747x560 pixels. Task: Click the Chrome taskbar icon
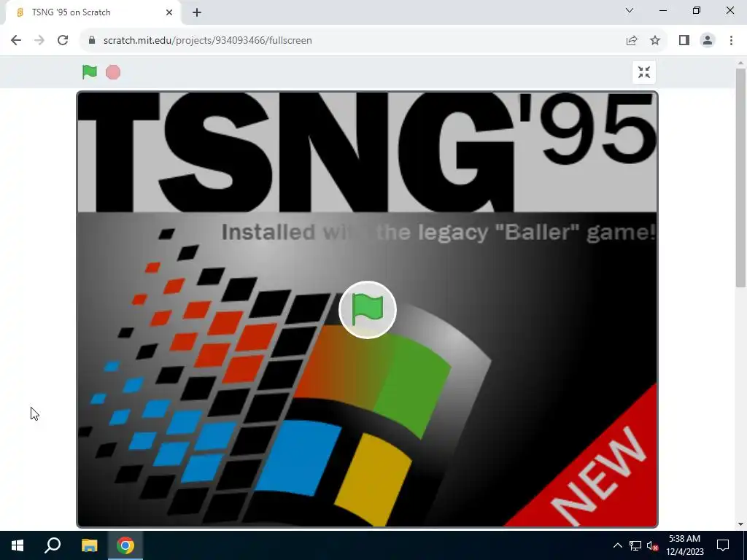[x=125, y=545]
